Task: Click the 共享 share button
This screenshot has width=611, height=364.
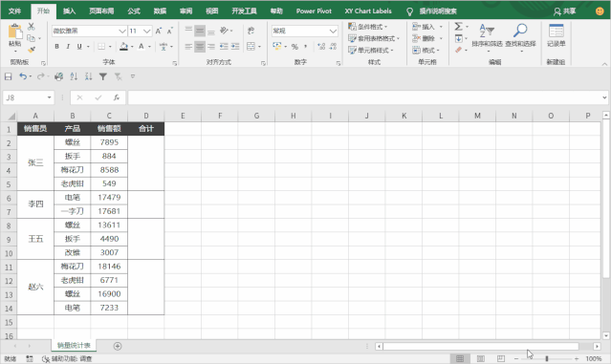Action: (x=565, y=11)
